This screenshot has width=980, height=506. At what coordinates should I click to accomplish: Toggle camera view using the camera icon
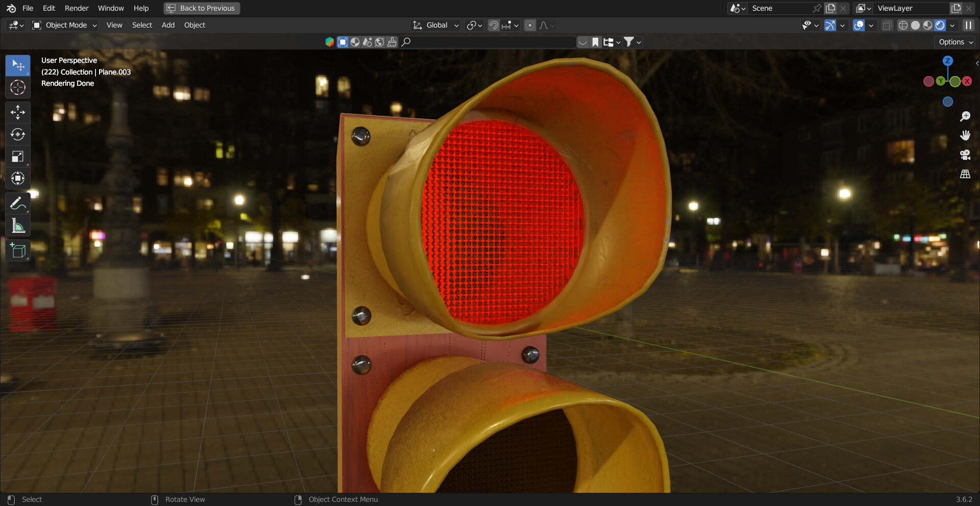click(965, 155)
